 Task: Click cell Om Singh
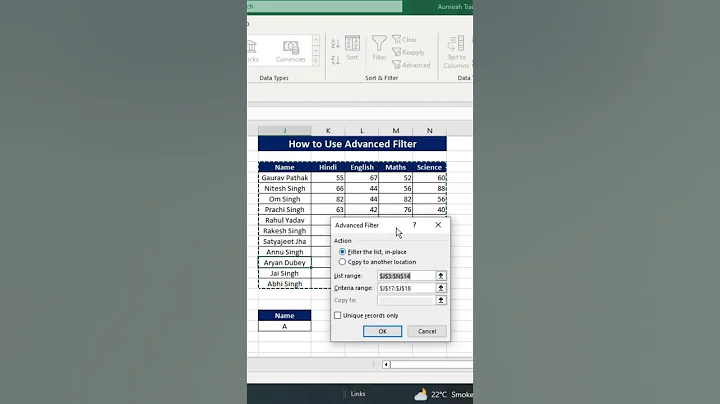coord(285,199)
